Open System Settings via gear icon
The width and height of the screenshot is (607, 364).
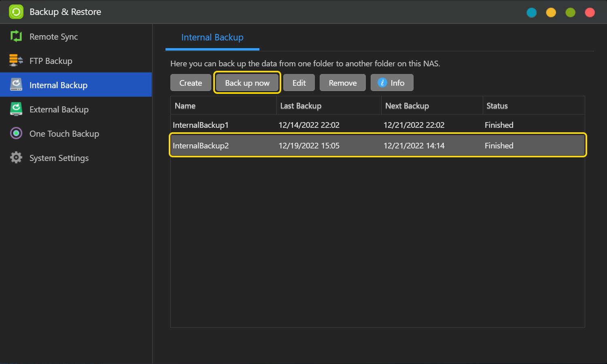click(16, 158)
